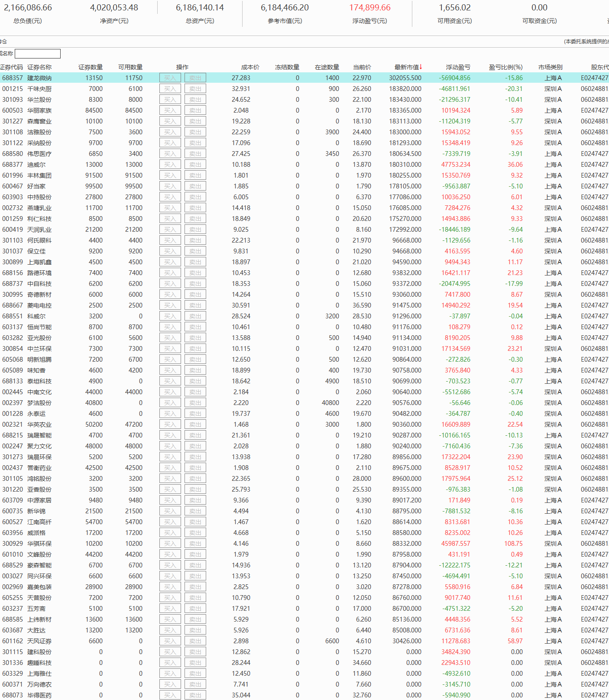Click 卖出 button for 中南文化
609x700 pixels.
(x=195, y=392)
